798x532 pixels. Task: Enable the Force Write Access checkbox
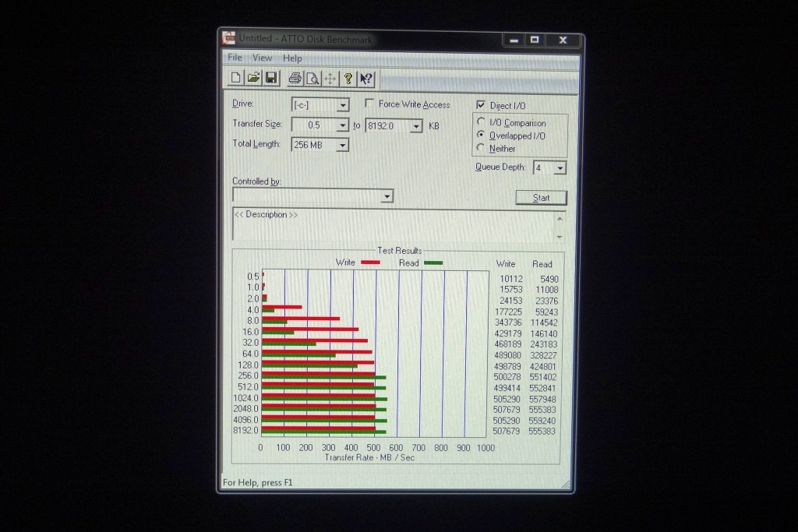370,104
